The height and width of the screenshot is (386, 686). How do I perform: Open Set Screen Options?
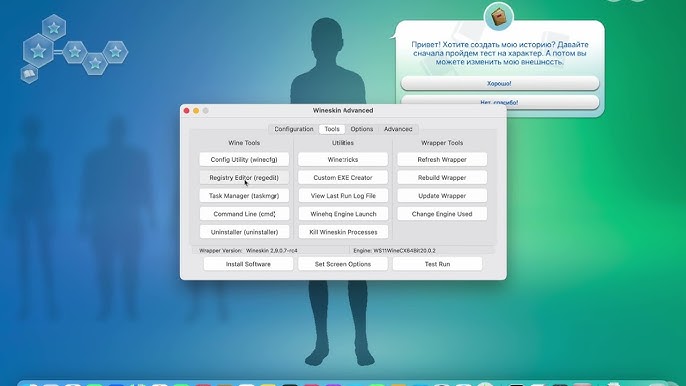coord(343,264)
